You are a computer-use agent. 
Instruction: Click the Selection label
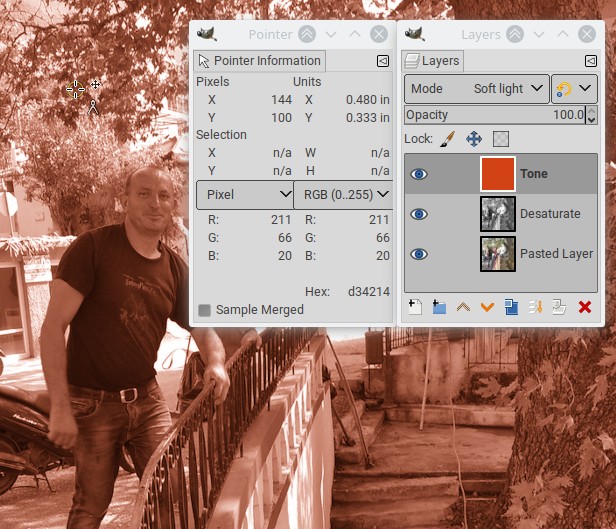[x=221, y=135]
